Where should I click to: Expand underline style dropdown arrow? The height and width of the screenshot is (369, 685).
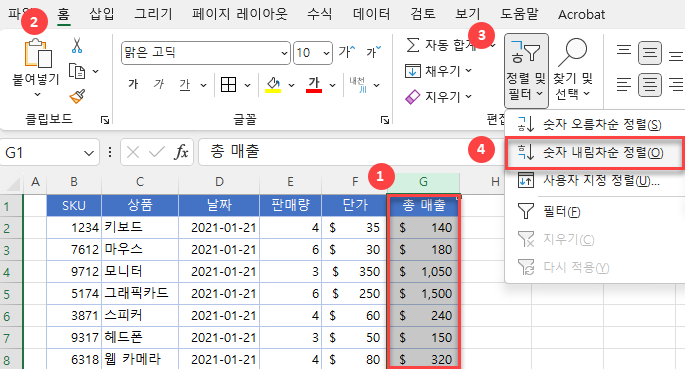coord(203,85)
